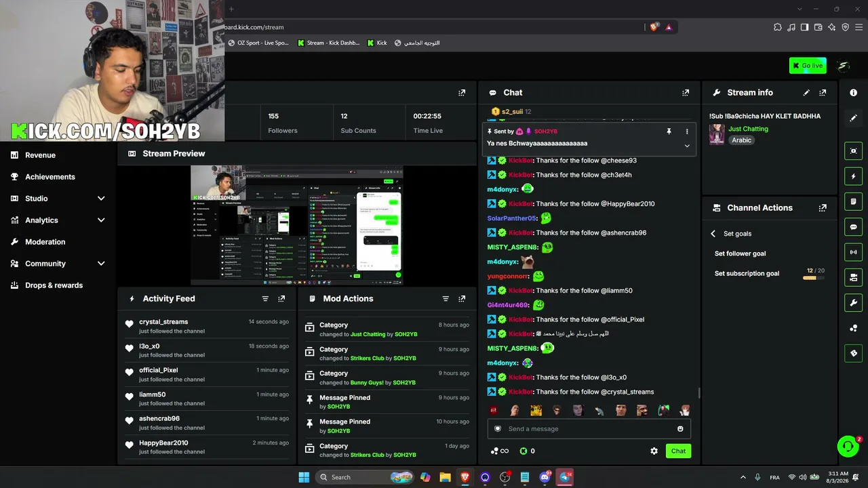Pop out the Channel Actions panel
This screenshot has height=488, width=868.
823,208
